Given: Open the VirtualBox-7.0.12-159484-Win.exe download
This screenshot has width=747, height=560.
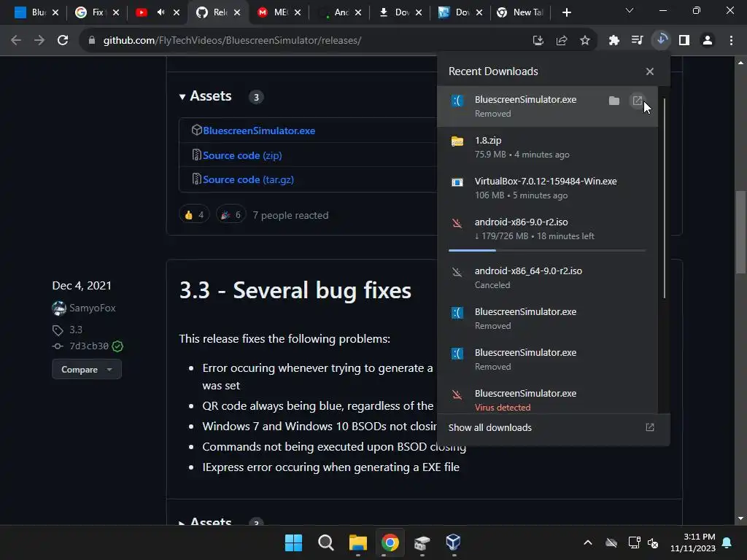Looking at the screenshot, I should click(547, 188).
